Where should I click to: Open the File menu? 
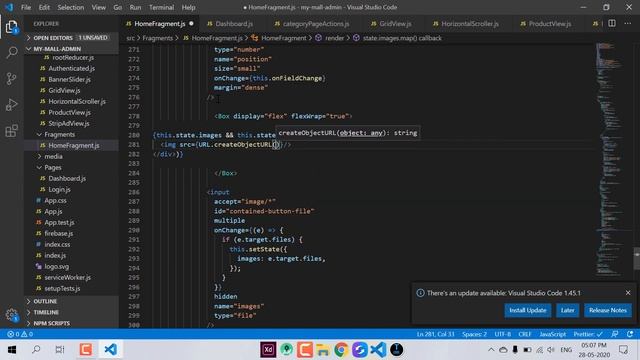click(x=26, y=7)
